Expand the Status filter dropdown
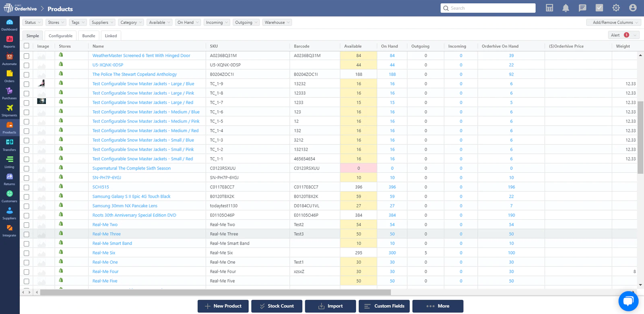644x314 pixels. [x=32, y=23]
